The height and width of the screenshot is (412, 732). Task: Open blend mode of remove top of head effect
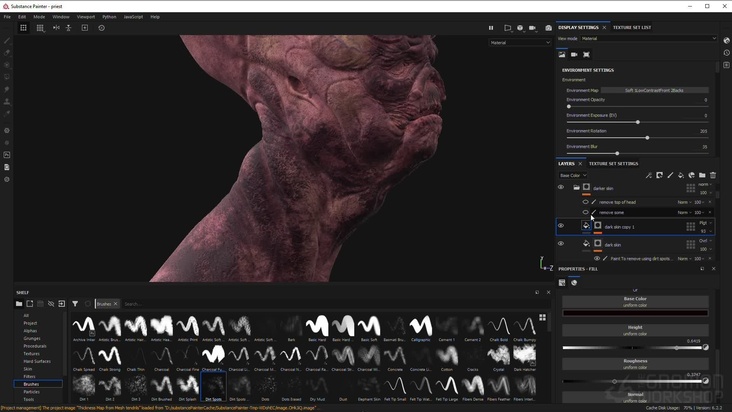pyautogui.click(x=684, y=202)
